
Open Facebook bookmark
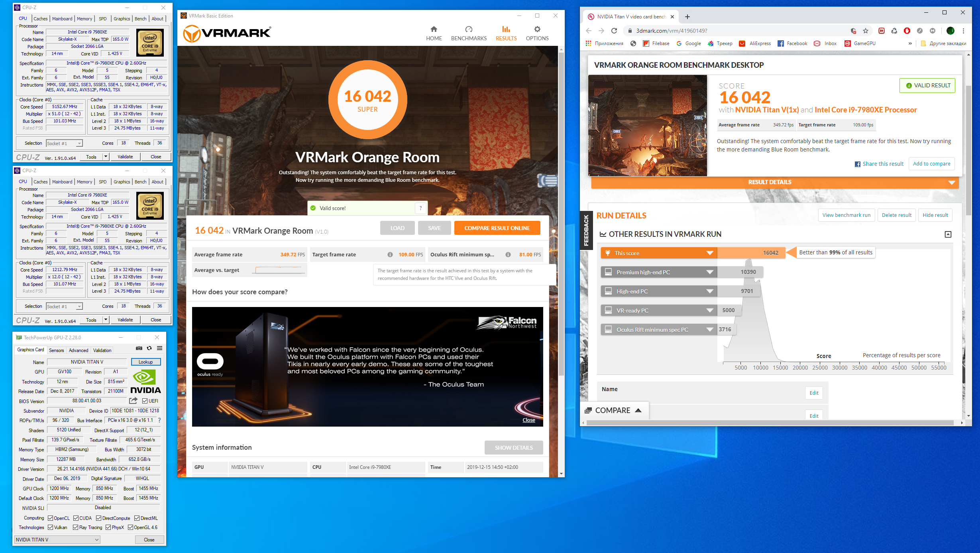792,43
